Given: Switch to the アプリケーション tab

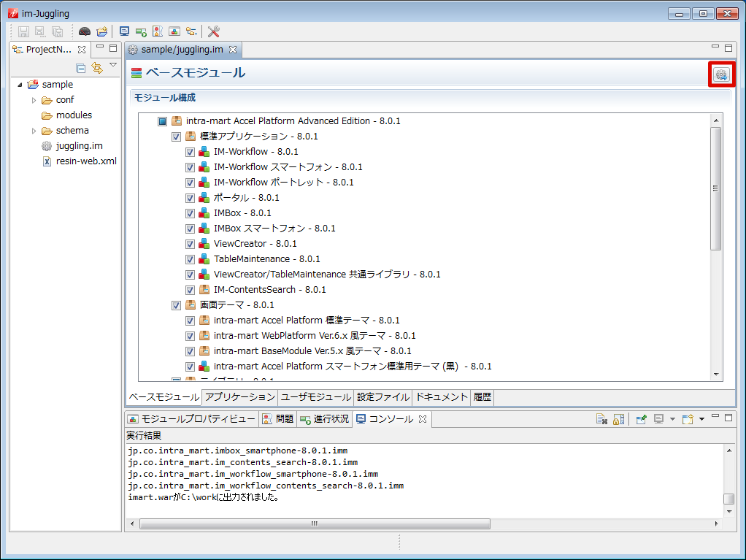Looking at the screenshot, I should (239, 397).
